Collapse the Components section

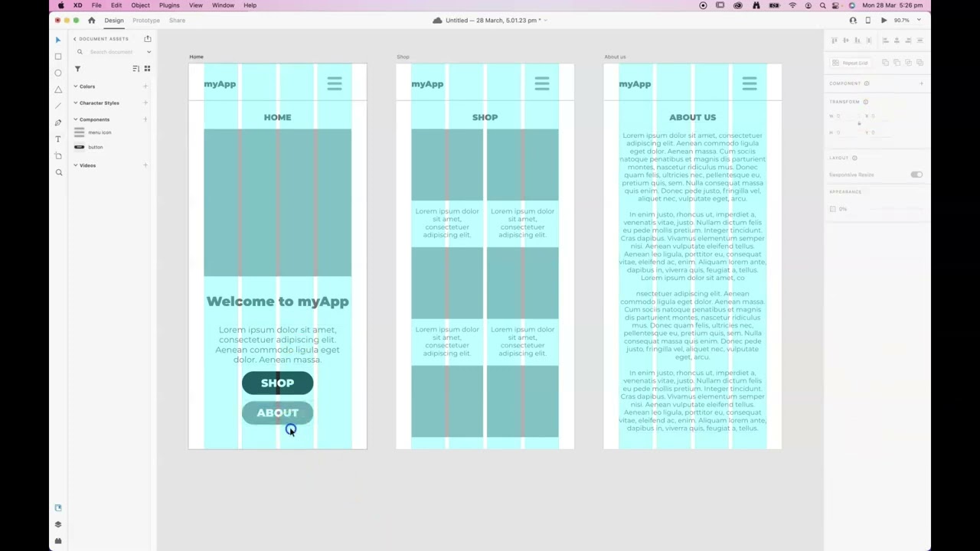click(75, 119)
